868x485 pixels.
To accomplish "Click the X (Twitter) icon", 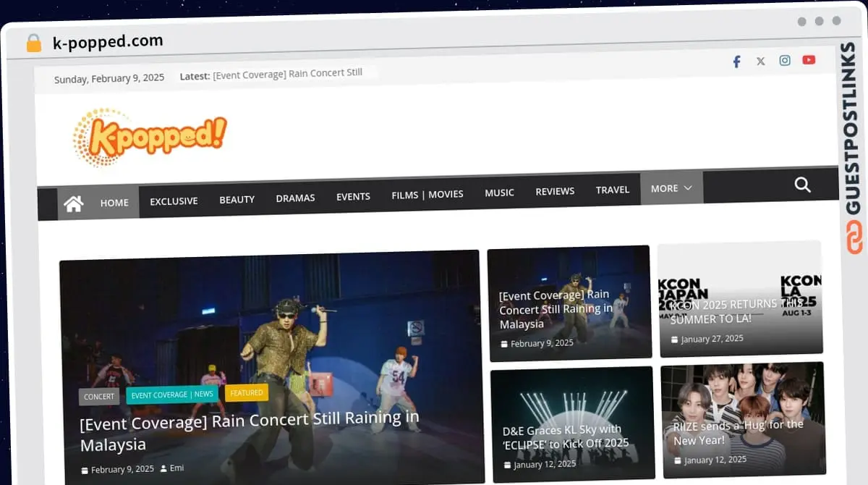I will coord(760,61).
